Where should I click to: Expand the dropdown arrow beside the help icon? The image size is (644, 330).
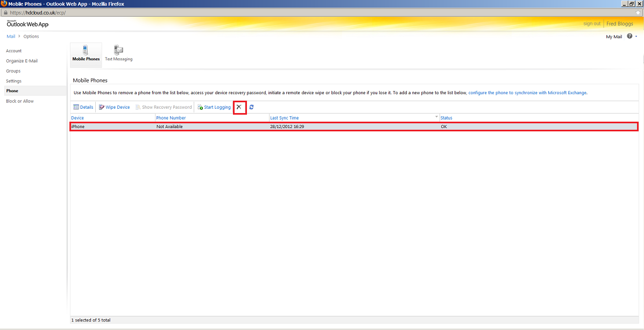636,36
